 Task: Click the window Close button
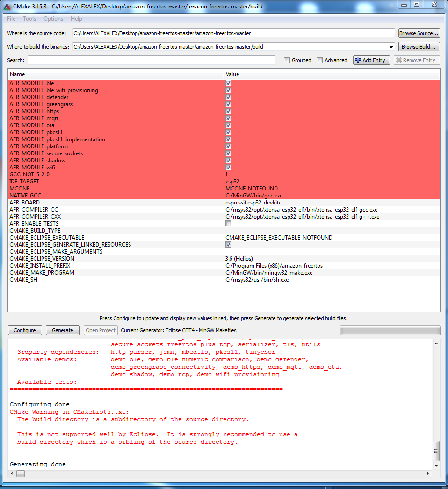434,4
